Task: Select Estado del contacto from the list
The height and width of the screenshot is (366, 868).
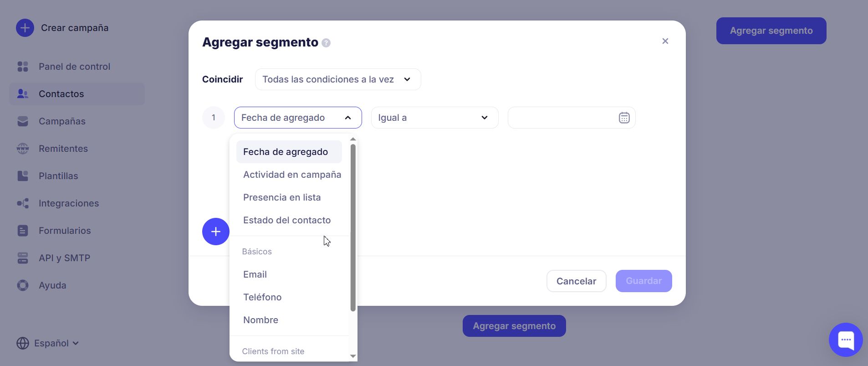Action: [x=287, y=220]
